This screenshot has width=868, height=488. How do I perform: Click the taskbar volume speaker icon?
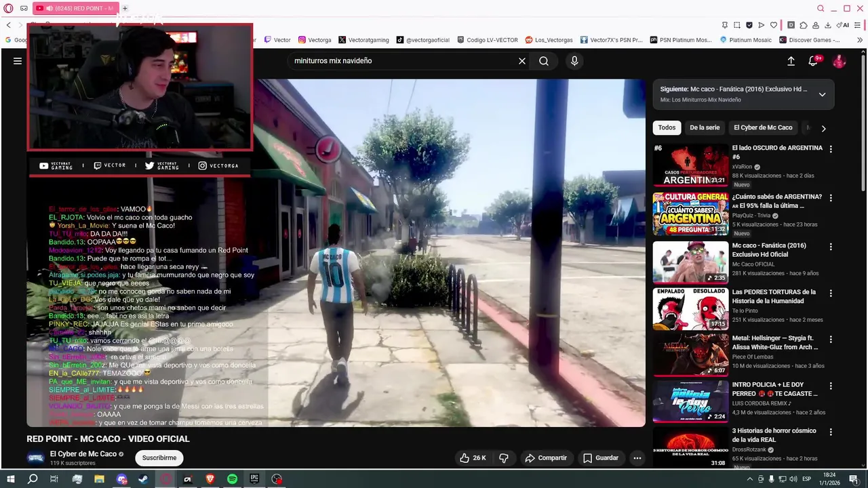point(792,479)
